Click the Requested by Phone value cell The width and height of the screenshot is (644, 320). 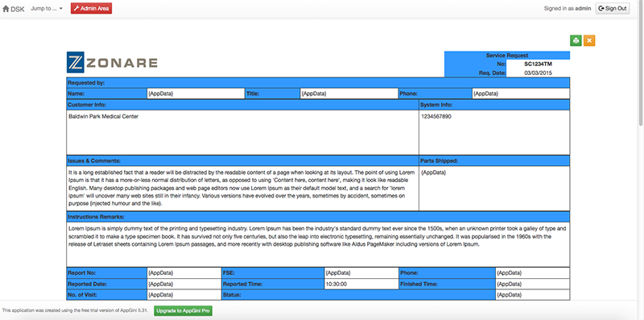click(521, 94)
